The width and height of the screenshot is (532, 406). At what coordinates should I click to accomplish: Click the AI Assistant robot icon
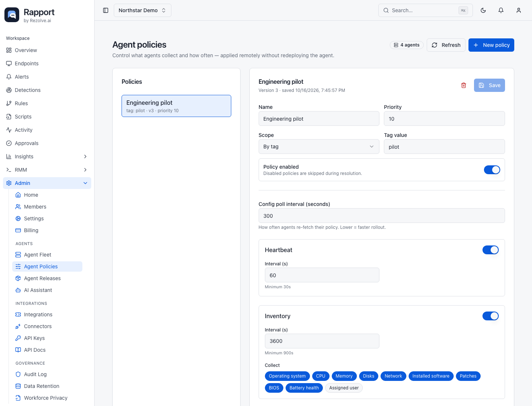tap(18, 290)
